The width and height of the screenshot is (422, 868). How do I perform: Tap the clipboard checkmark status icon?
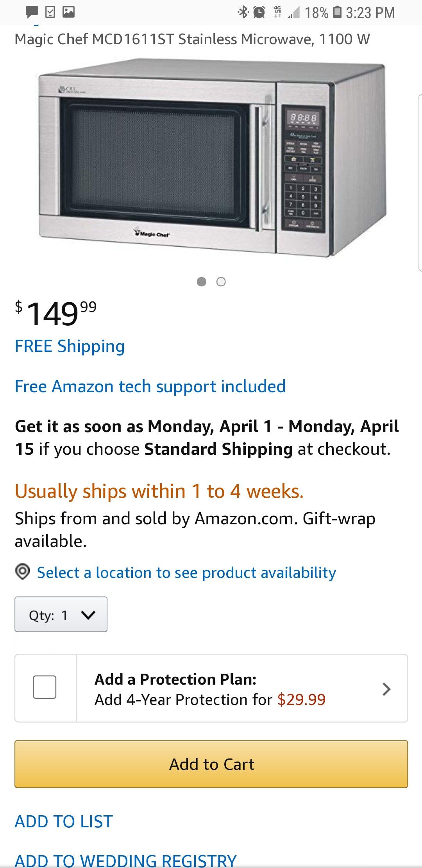[50, 12]
